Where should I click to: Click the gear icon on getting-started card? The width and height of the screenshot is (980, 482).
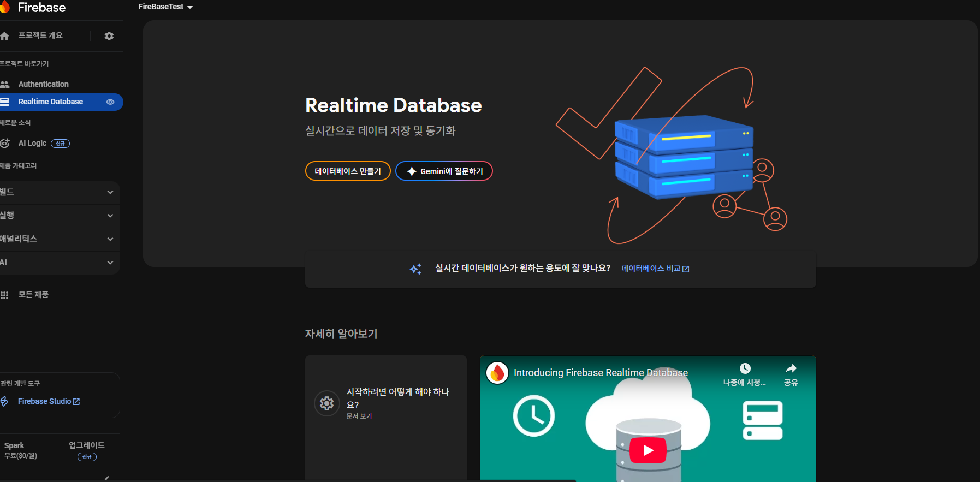pos(326,403)
